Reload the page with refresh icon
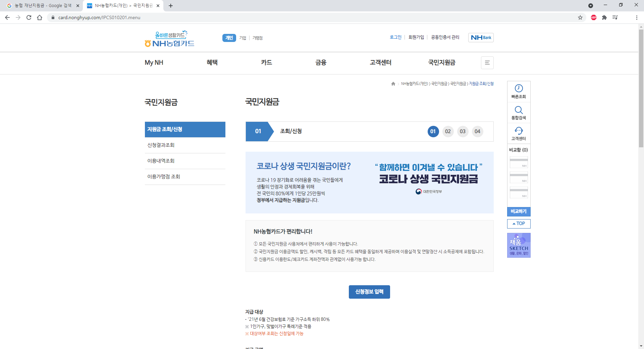 29,17
